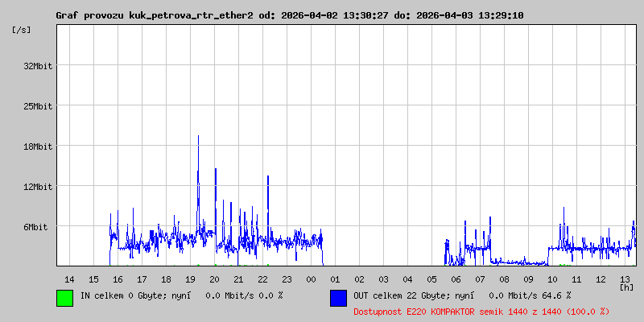The image size is (644, 322).
Task: Click the blue OUT legend swatch
Action: (338, 297)
